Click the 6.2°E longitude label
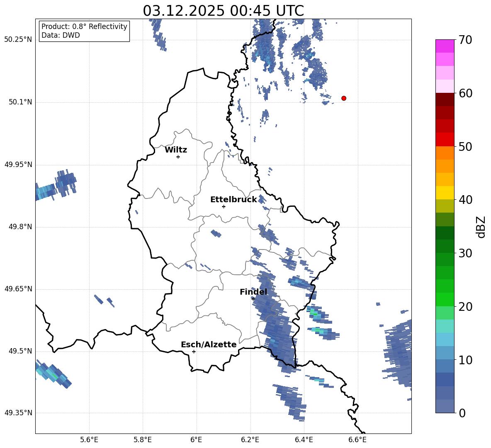 (x=250, y=440)
